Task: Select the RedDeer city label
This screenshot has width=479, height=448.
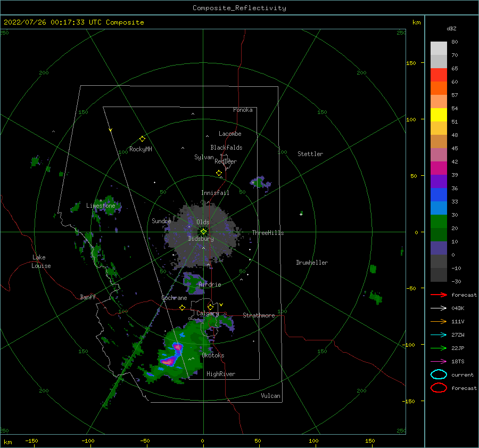Action: coord(226,161)
